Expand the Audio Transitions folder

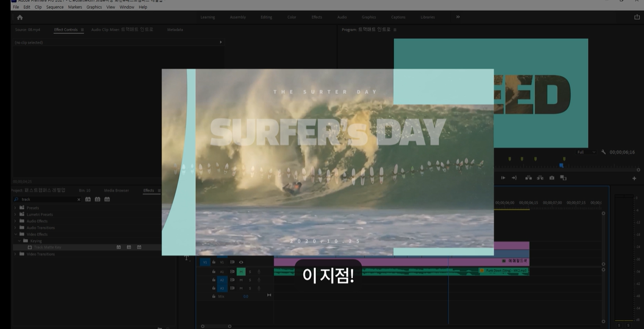click(15, 227)
